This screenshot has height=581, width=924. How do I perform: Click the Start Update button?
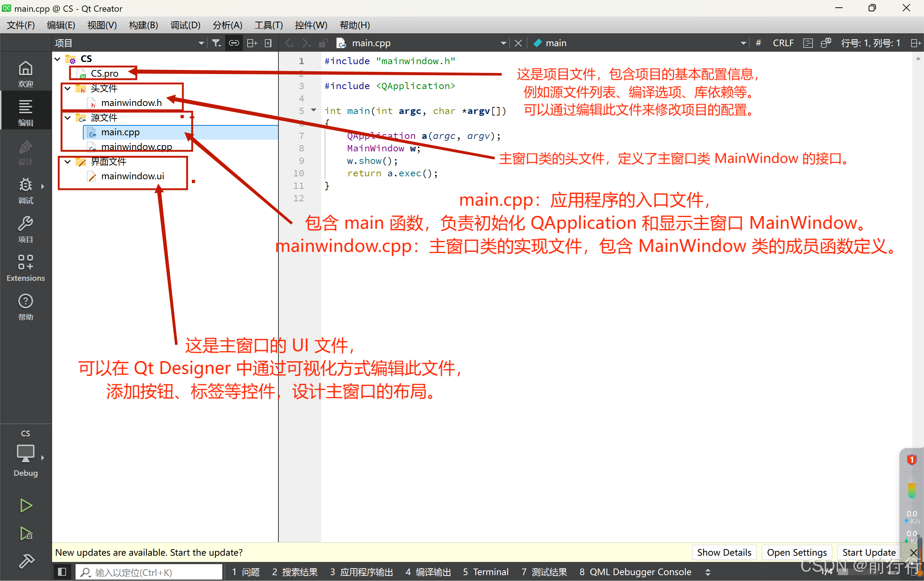point(868,552)
